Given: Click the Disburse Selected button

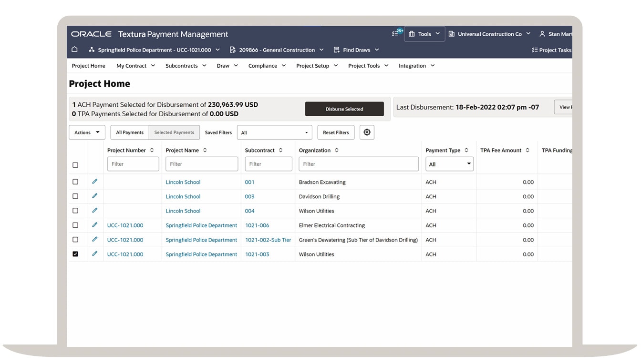Looking at the screenshot, I should (344, 109).
